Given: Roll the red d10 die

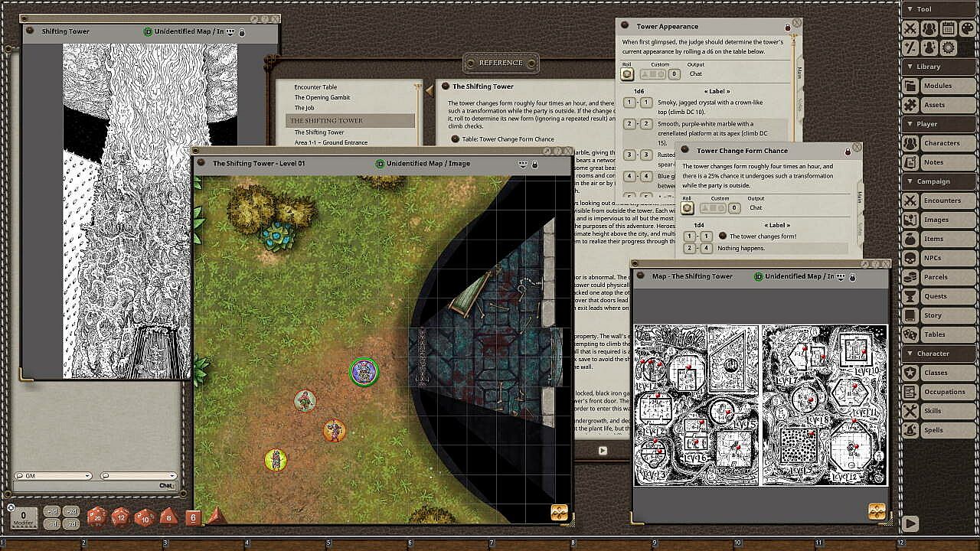Looking at the screenshot, I should click(x=145, y=517).
